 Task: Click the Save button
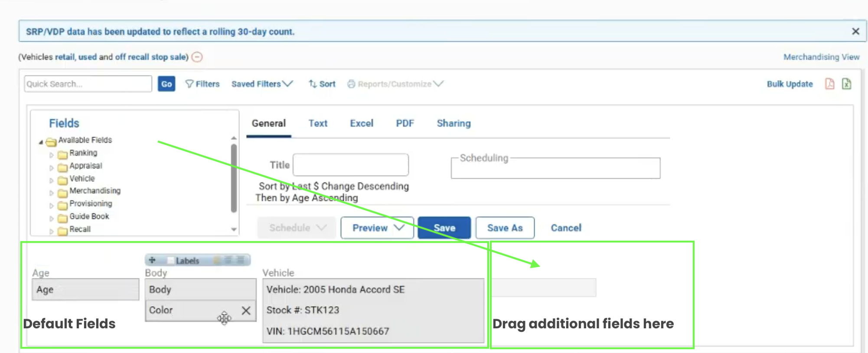click(x=444, y=228)
